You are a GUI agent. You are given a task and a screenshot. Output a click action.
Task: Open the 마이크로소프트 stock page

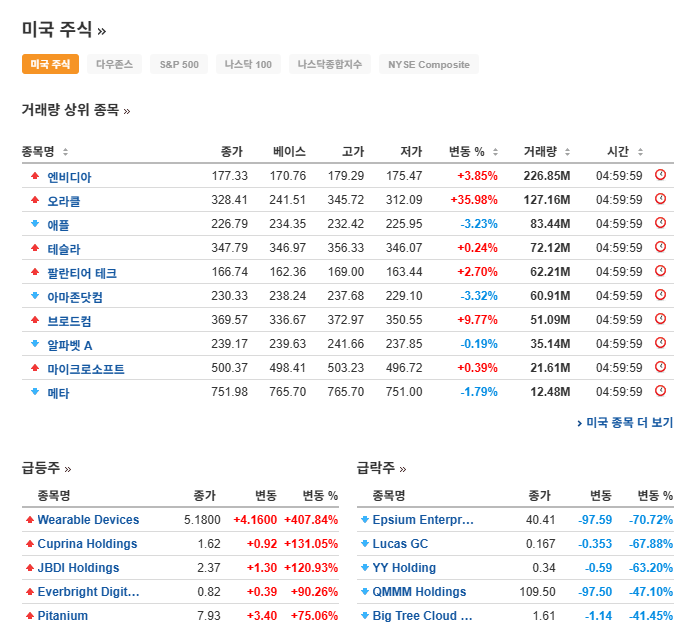(x=86, y=369)
